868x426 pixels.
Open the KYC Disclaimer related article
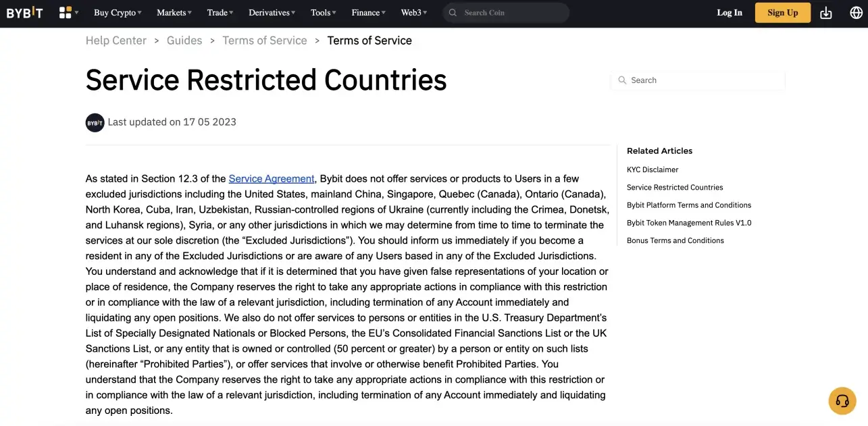coord(652,169)
